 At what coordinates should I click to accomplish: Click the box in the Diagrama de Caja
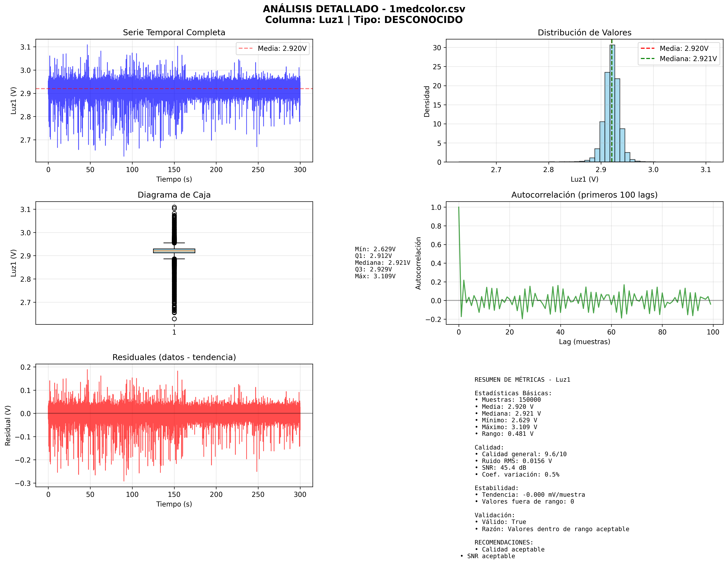pyautogui.click(x=174, y=251)
